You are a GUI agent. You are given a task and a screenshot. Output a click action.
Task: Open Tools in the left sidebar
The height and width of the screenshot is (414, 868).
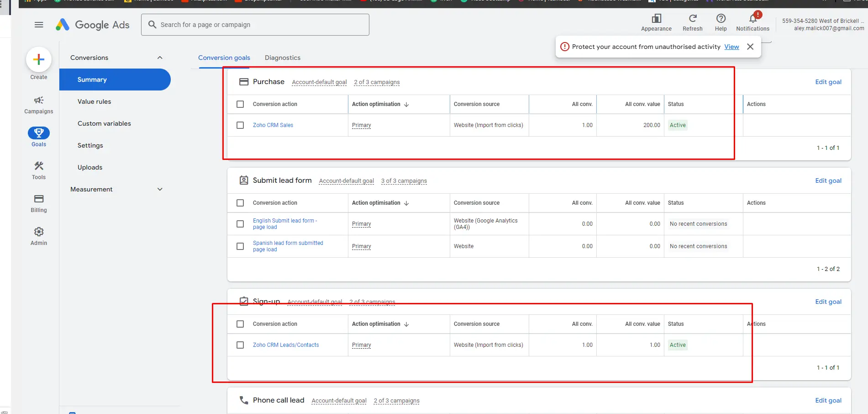[39, 170]
